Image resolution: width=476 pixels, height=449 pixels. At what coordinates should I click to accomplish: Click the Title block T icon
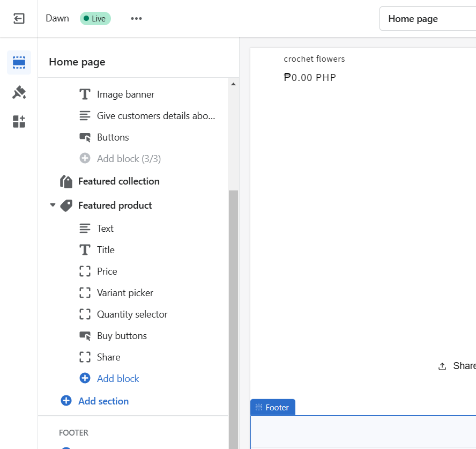pyautogui.click(x=85, y=250)
